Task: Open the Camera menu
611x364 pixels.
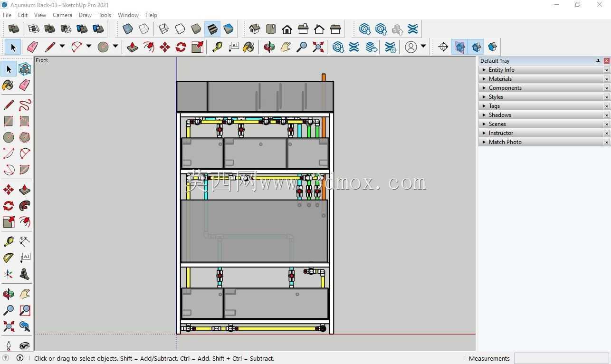Action: pos(62,15)
